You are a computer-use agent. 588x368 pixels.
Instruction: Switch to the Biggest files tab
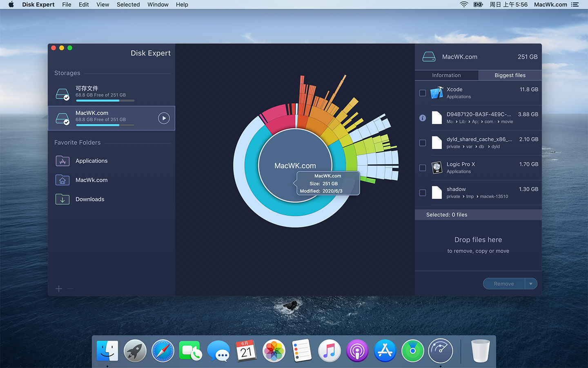tap(510, 75)
